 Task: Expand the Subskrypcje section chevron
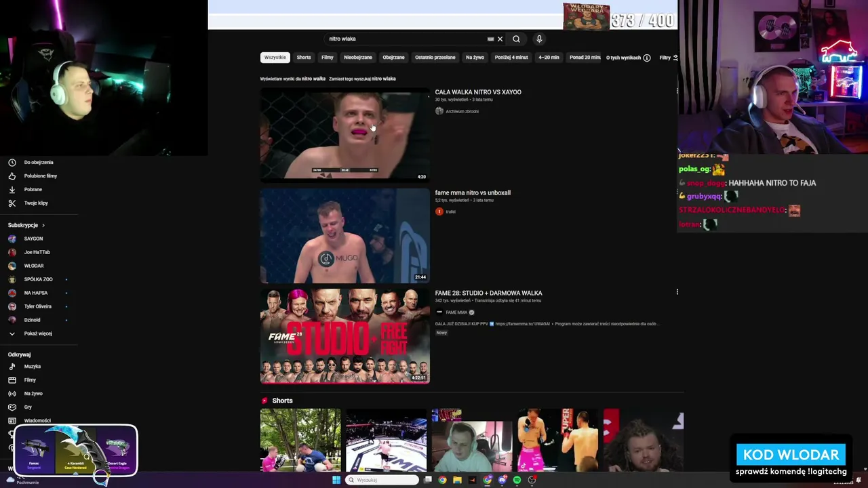click(43, 225)
